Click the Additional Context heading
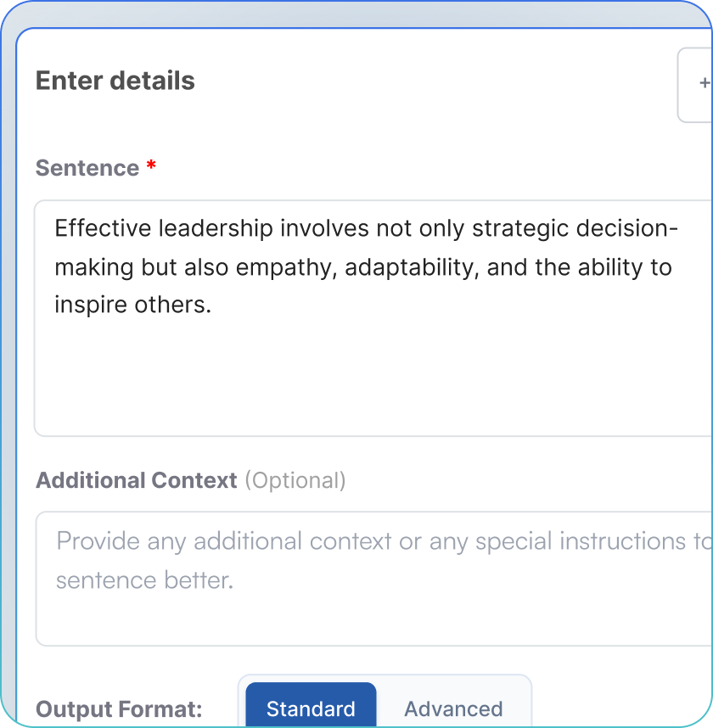This screenshot has height=728, width=713. tap(137, 480)
